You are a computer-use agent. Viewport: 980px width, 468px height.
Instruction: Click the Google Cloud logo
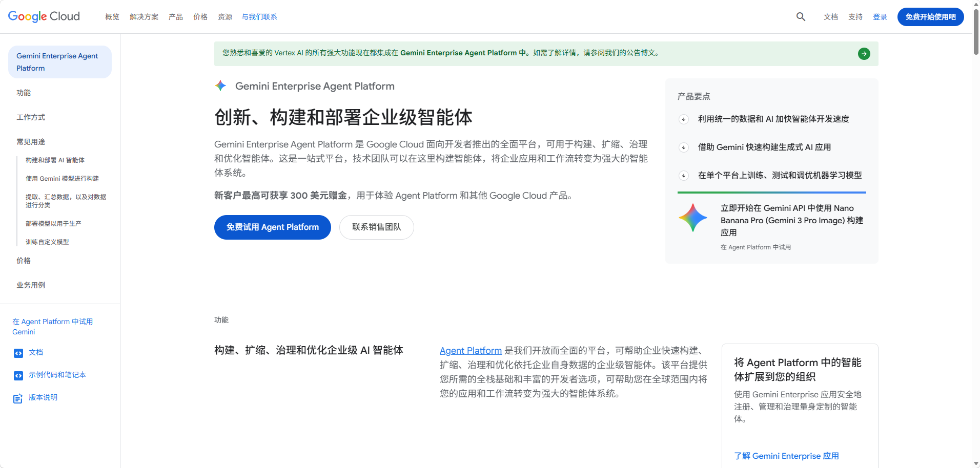pos(44,16)
